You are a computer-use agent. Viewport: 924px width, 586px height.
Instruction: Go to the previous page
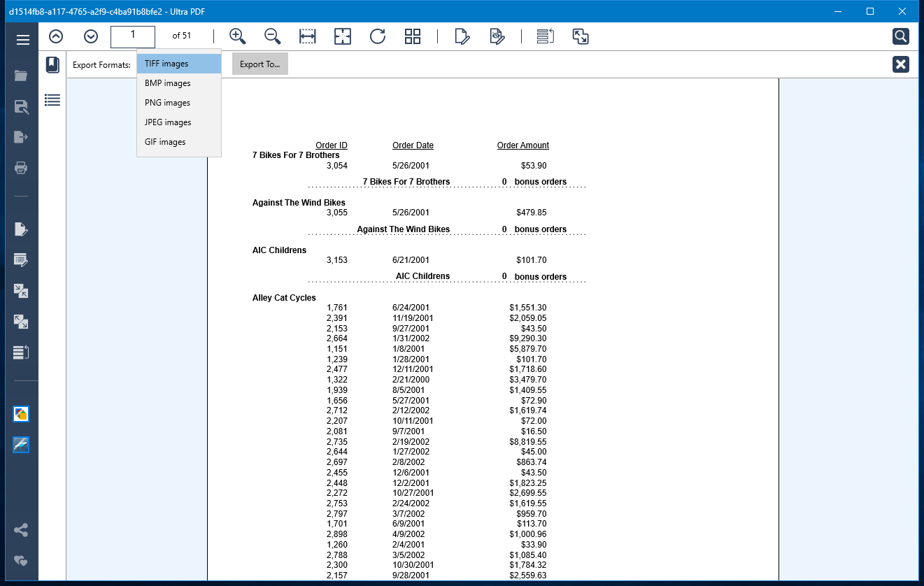pos(56,36)
